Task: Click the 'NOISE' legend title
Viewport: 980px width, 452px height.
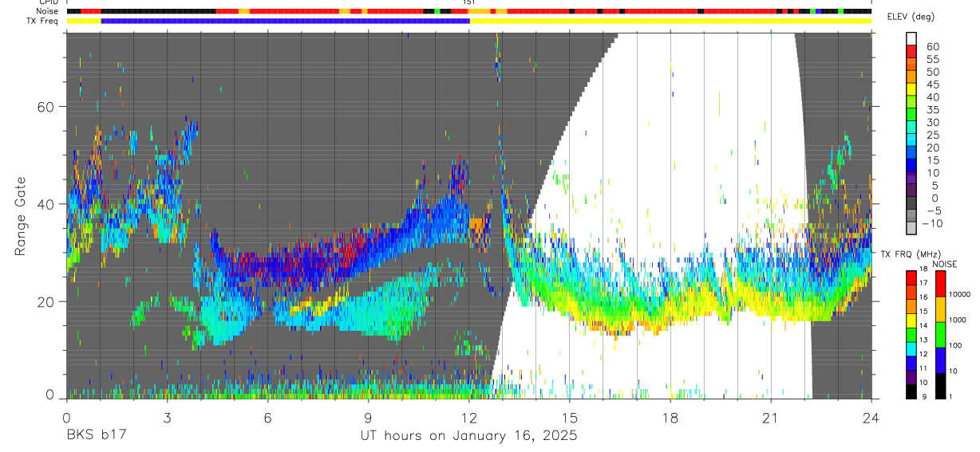Action: pyautogui.click(x=945, y=264)
